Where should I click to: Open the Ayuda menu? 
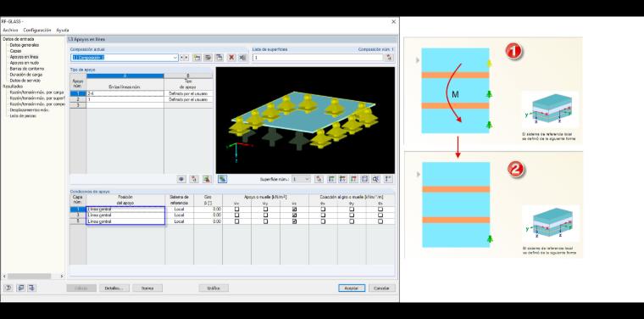63,30
